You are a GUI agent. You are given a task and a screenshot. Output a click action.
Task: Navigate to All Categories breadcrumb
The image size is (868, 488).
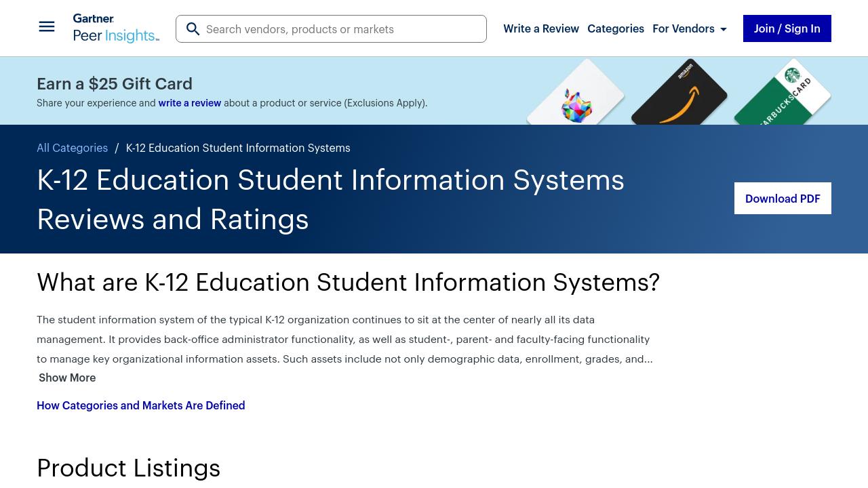pyautogui.click(x=72, y=148)
